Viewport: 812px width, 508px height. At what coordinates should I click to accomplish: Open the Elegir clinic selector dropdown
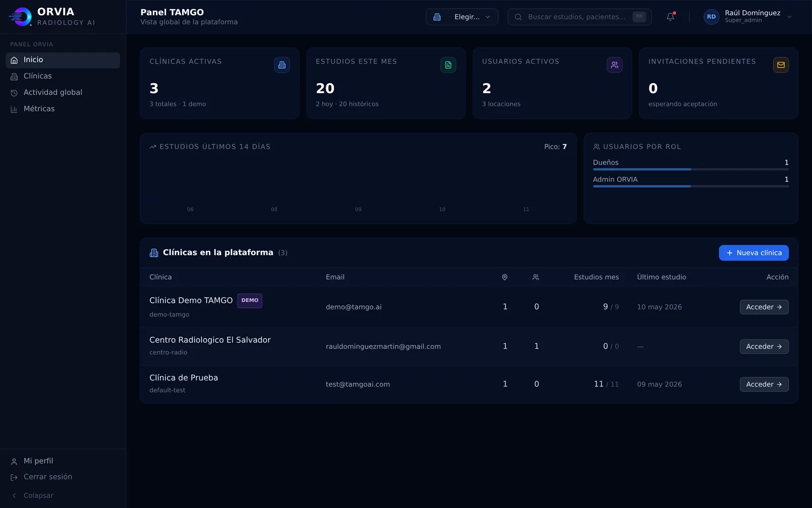pyautogui.click(x=462, y=17)
